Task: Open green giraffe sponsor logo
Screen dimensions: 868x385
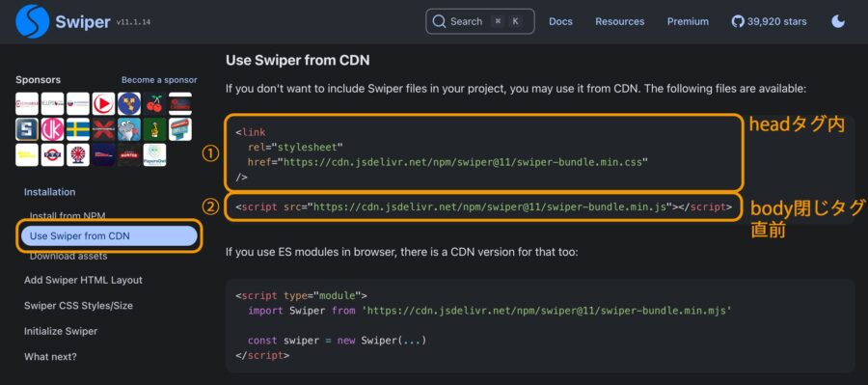Action: [154, 129]
